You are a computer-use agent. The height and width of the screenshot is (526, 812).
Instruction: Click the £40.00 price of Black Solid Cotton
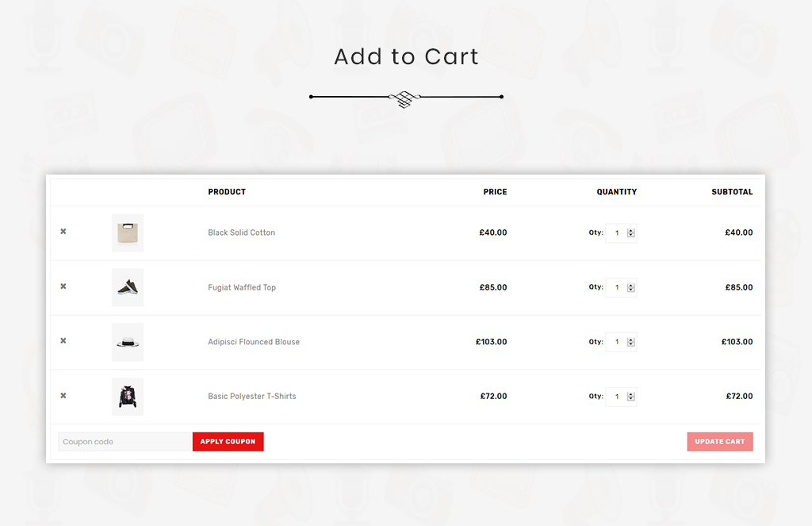[493, 232]
